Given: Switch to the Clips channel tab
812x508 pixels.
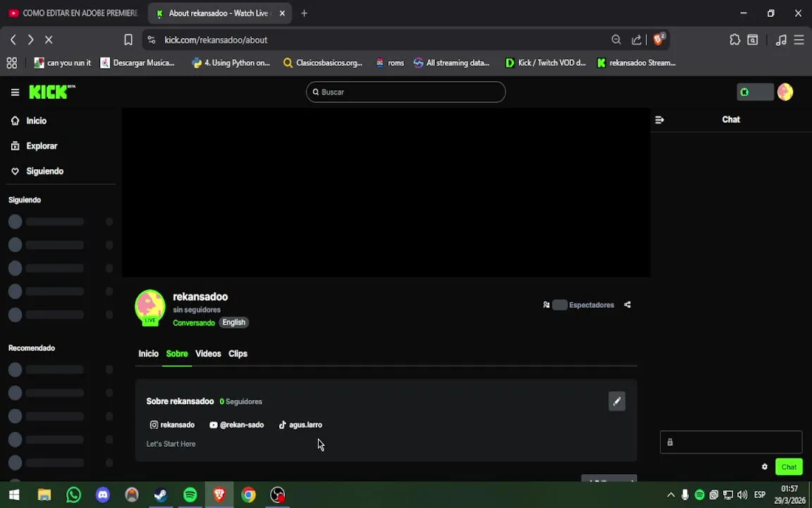Looking at the screenshot, I should click(238, 353).
